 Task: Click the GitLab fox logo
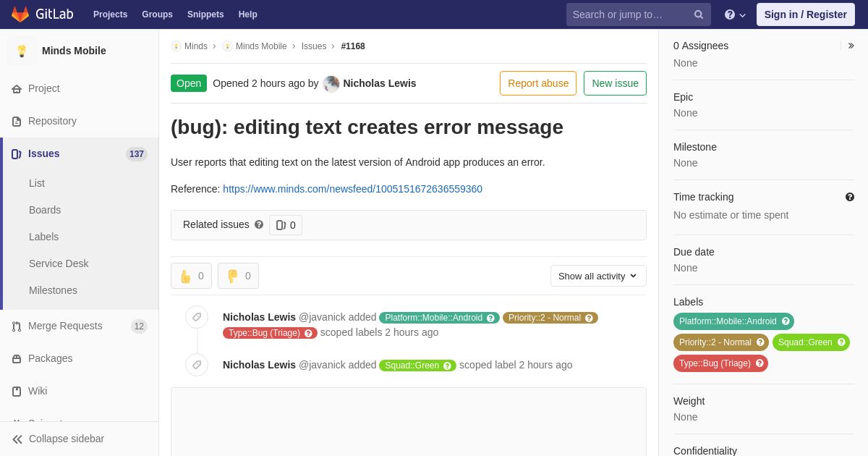click(x=20, y=14)
